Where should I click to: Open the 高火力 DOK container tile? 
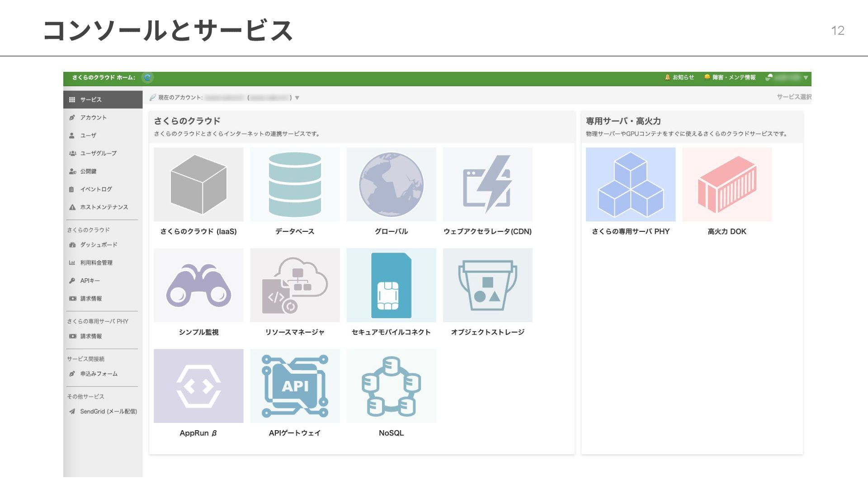[x=726, y=184]
